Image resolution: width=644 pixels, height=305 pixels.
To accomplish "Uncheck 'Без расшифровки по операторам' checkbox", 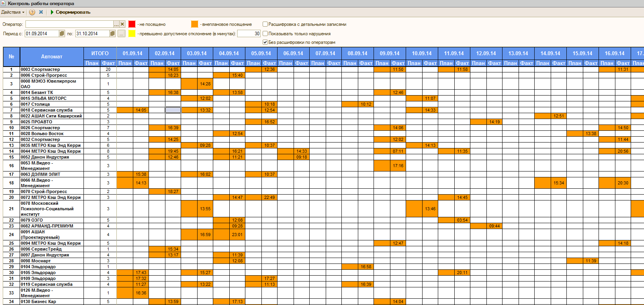I will (x=265, y=42).
